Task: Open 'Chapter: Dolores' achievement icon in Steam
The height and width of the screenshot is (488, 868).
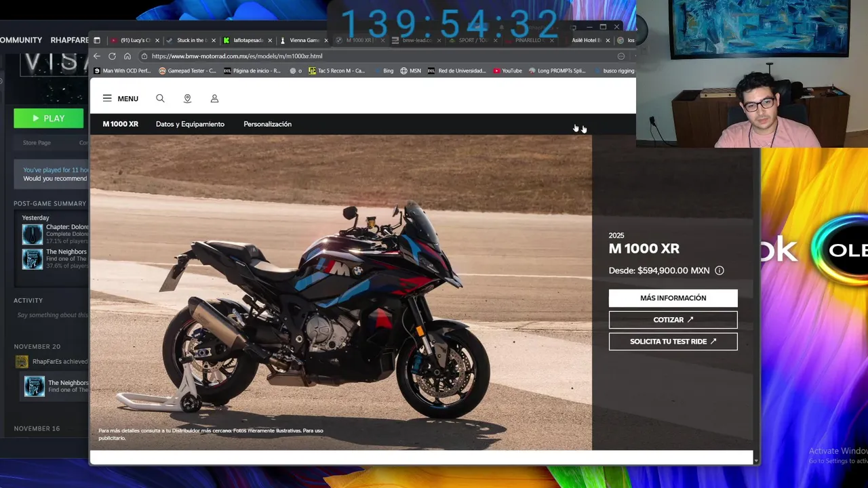Action: click(32, 235)
